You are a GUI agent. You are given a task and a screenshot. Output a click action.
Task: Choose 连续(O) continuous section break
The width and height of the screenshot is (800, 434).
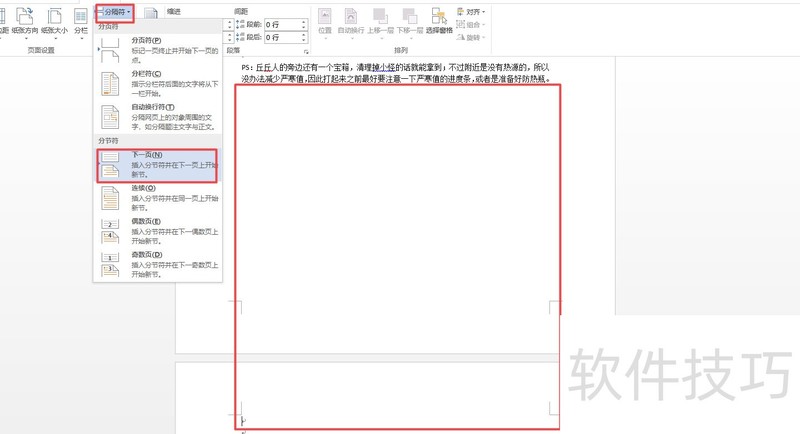click(158, 198)
